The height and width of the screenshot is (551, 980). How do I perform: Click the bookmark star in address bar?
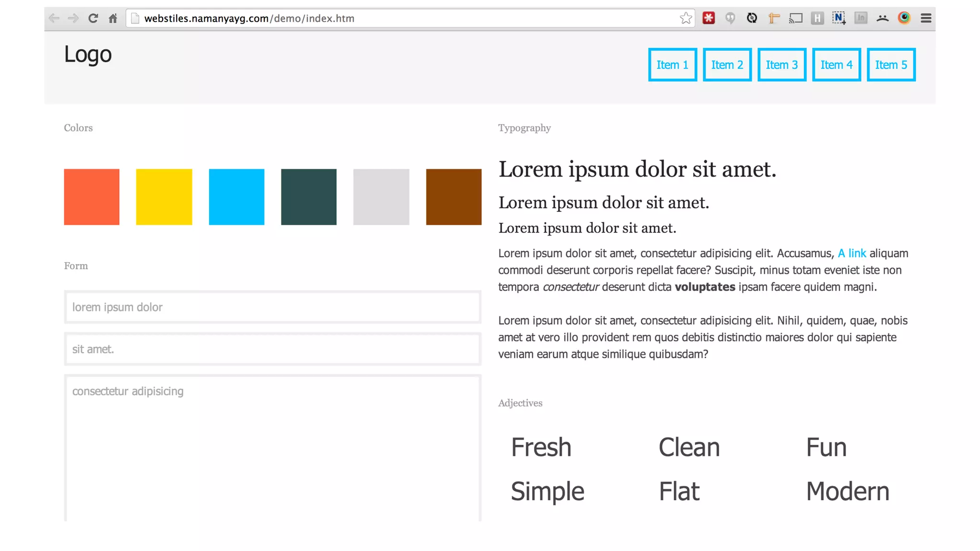click(x=686, y=18)
